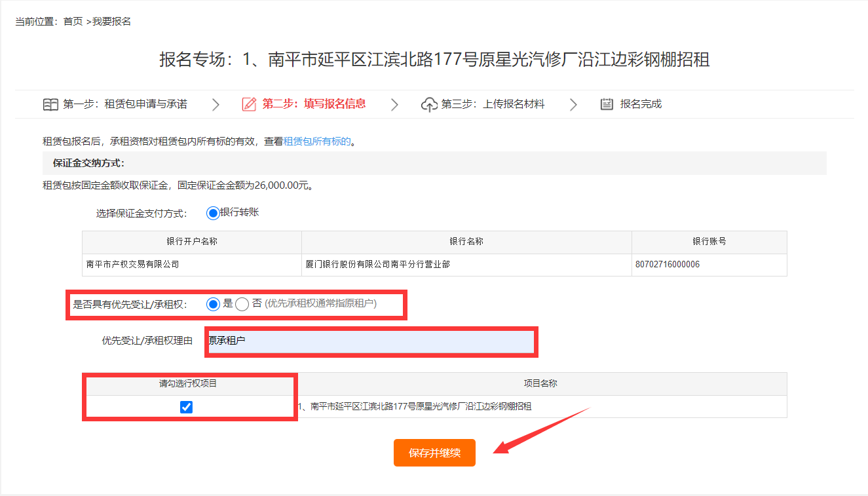
Task: Click the 优先受让/承租权理由 input field
Action: point(371,341)
